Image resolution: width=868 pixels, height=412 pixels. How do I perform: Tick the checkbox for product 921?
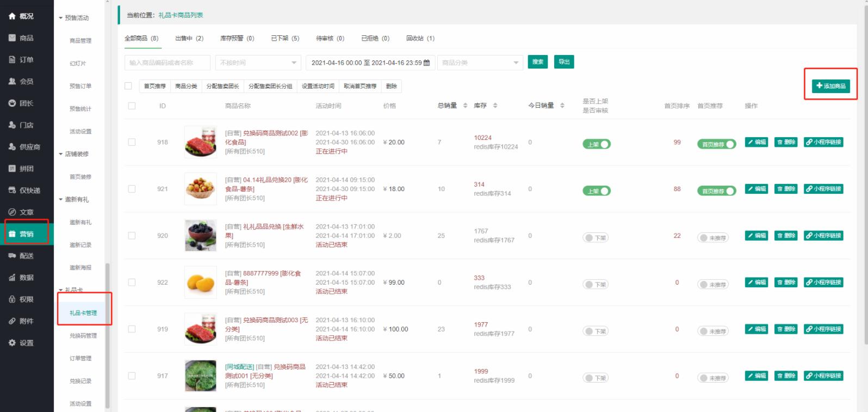[132, 189]
